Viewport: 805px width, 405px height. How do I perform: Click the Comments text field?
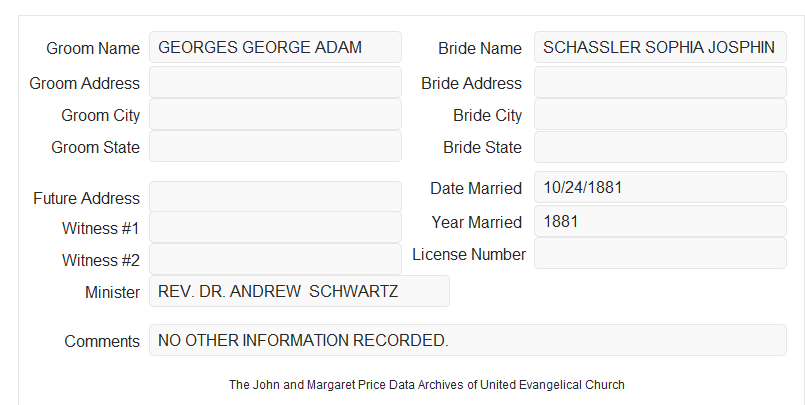point(468,340)
